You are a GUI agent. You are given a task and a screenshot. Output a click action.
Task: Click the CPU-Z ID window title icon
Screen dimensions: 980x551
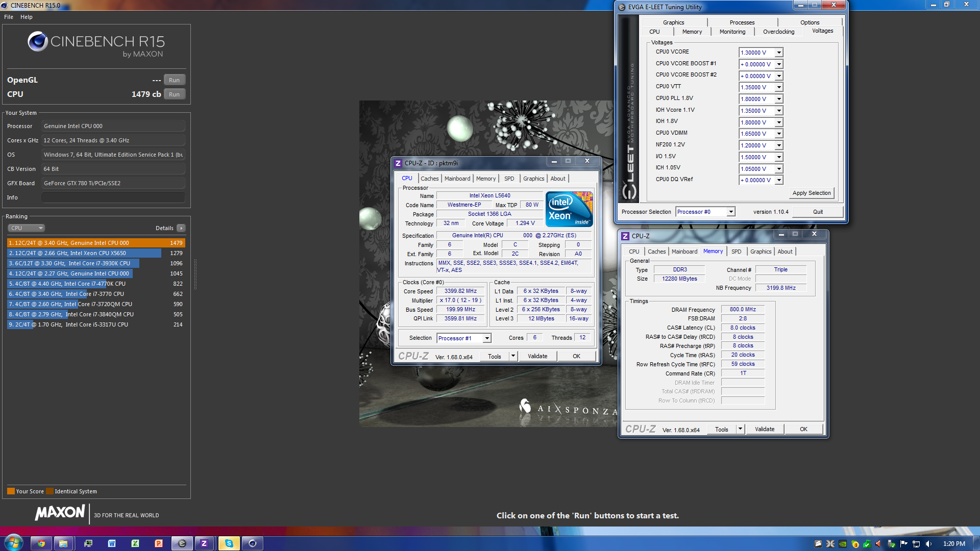(x=398, y=163)
